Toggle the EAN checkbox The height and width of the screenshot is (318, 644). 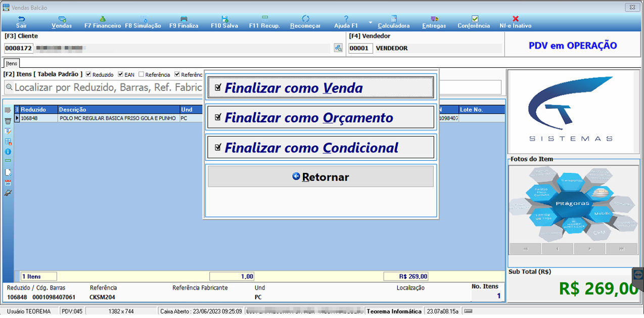click(x=120, y=74)
